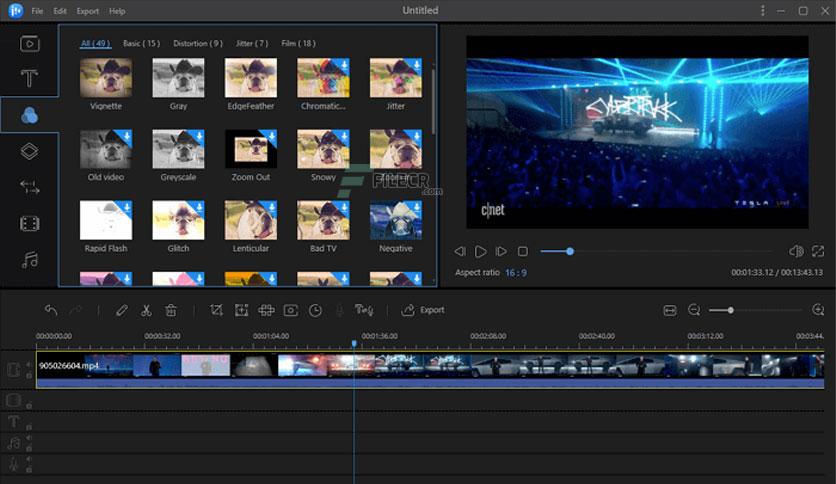Switch to Distortion (9) tab
This screenshot has width=836, height=484.
coord(198,43)
